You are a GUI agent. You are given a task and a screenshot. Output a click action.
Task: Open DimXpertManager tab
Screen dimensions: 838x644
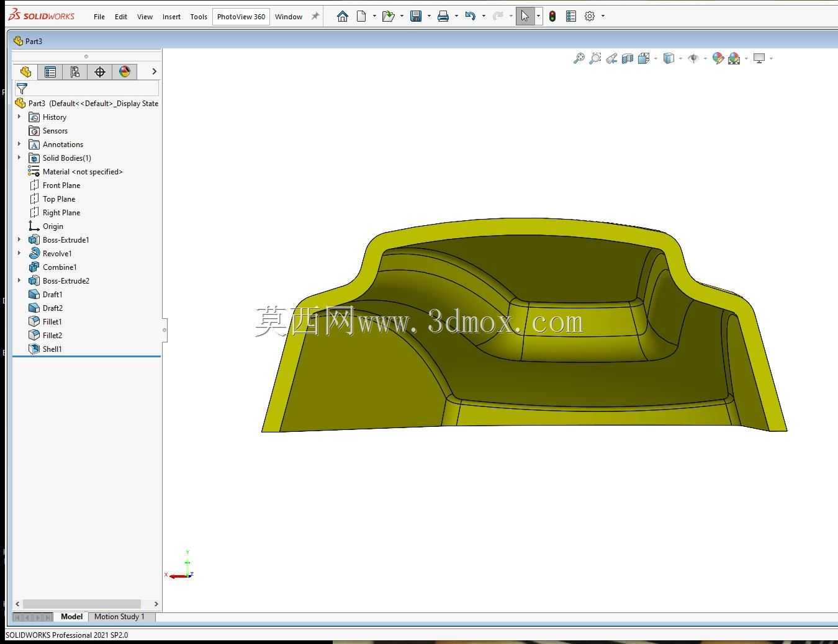(x=100, y=72)
